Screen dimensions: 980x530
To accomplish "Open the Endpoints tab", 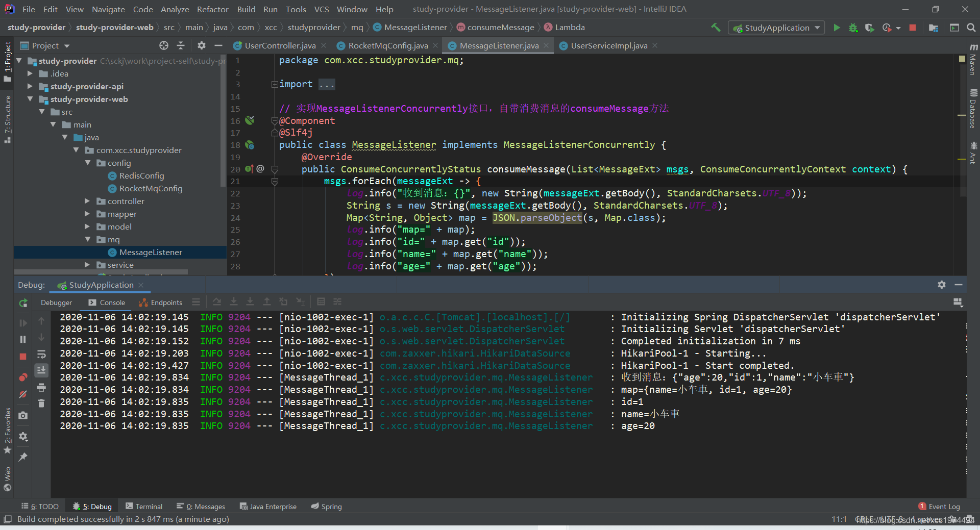I will (x=161, y=302).
